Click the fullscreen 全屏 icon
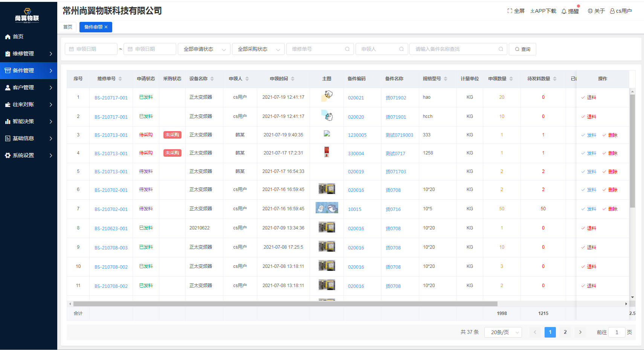 (x=510, y=11)
